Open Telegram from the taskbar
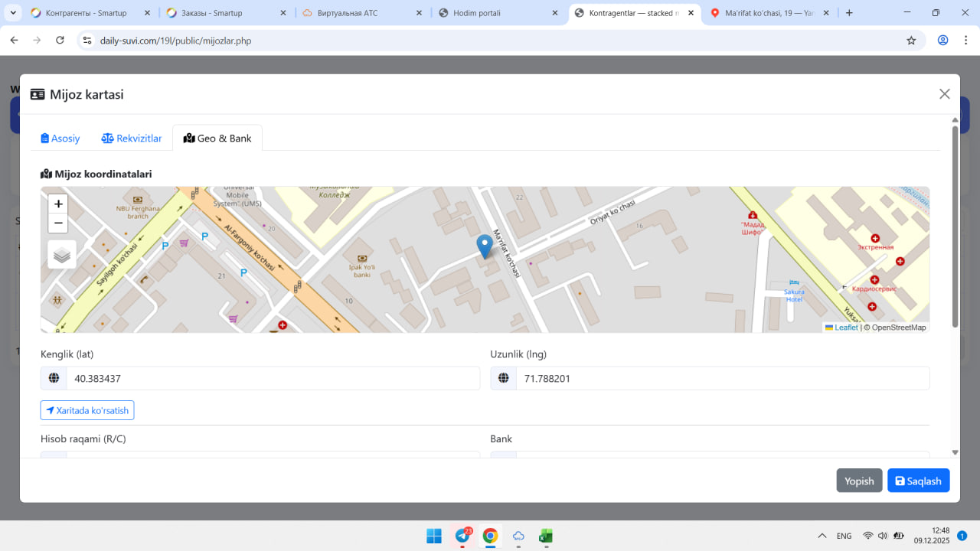The width and height of the screenshot is (980, 551). tap(462, 536)
